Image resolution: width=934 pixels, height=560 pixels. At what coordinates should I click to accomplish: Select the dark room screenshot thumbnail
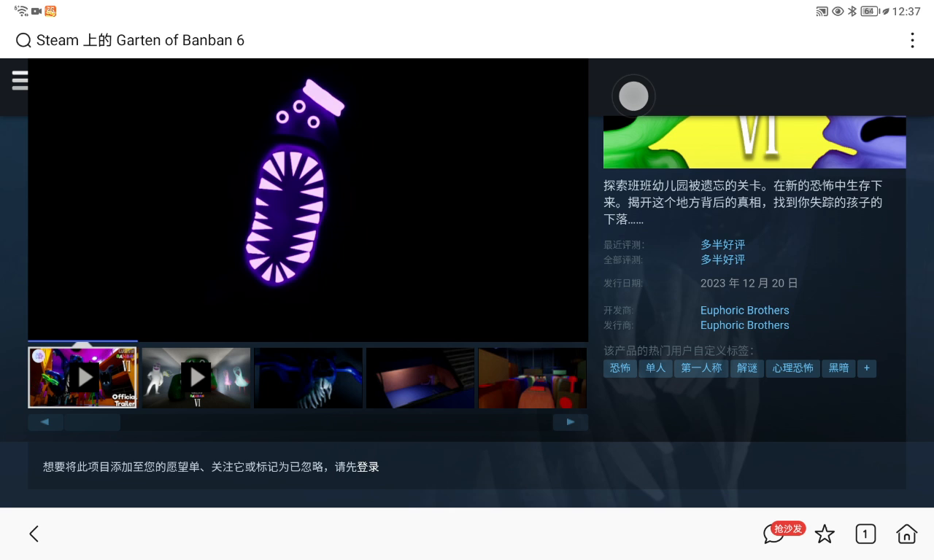(x=420, y=377)
